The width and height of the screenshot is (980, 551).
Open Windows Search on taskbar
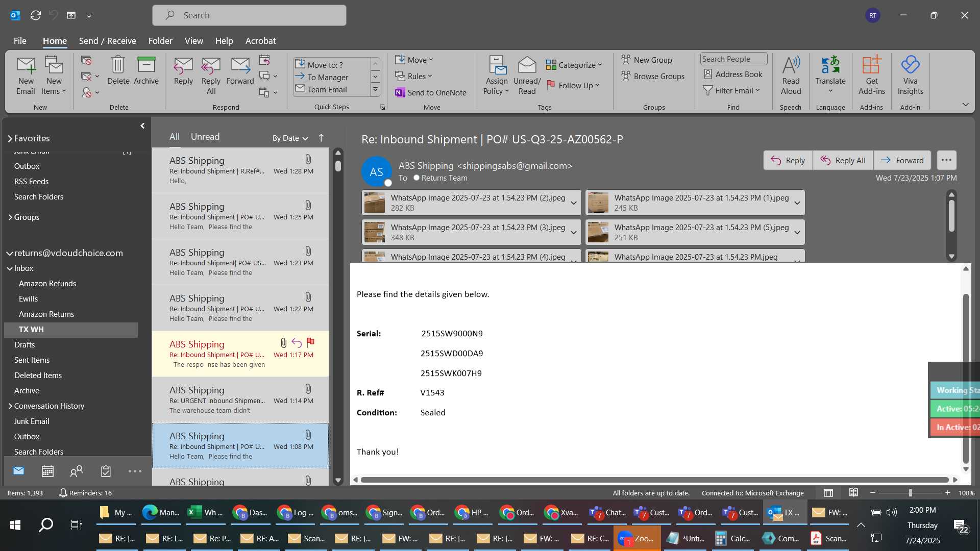[46, 524]
